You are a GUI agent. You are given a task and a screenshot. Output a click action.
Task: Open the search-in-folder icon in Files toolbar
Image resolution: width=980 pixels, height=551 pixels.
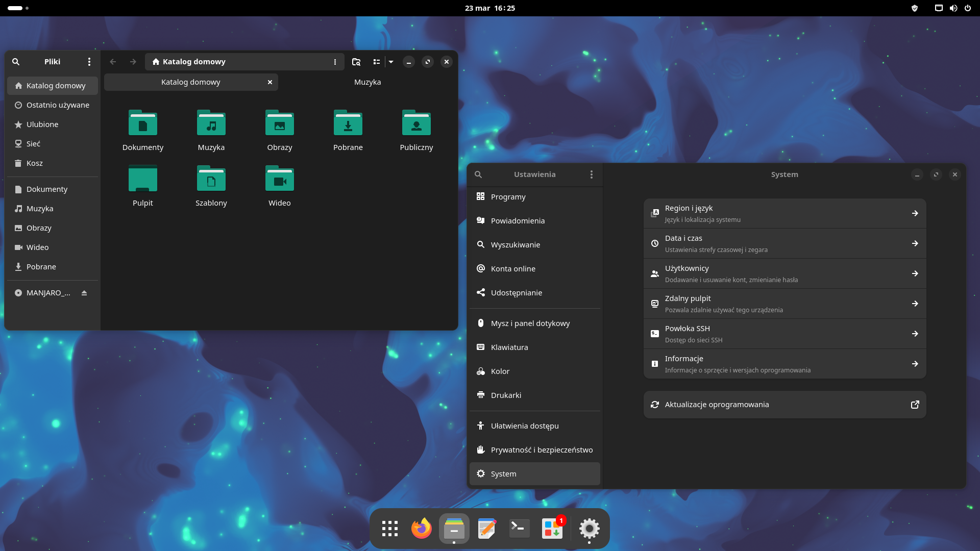coord(356,62)
